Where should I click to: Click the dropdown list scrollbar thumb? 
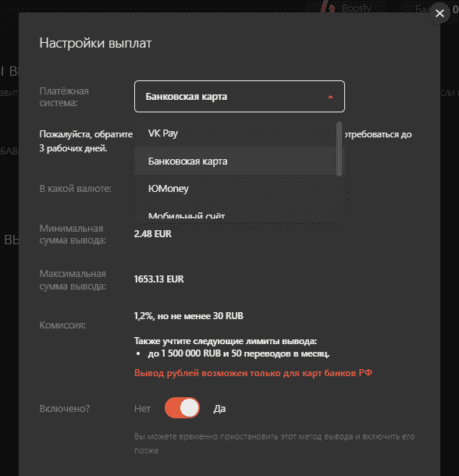[340, 149]
